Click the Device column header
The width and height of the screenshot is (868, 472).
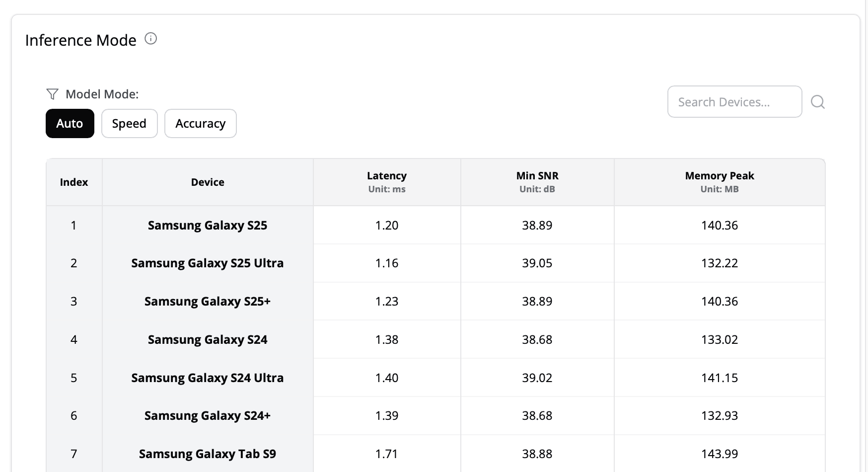pos(208,182)
